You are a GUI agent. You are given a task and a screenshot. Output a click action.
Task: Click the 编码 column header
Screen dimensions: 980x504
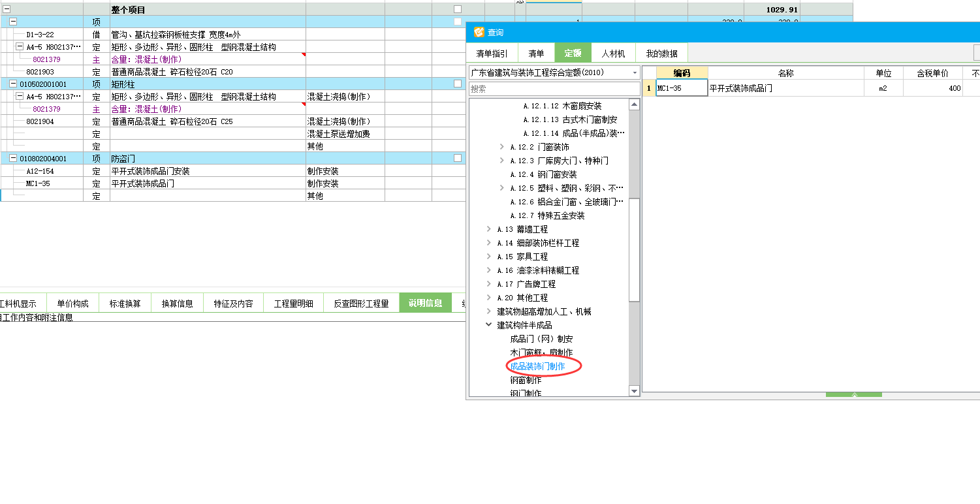pos(682,73)
